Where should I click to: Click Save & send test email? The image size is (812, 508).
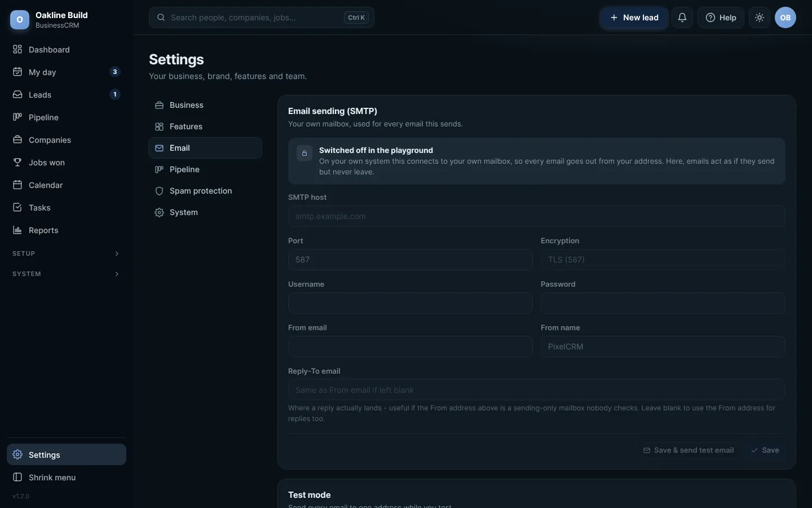(689, 450)
